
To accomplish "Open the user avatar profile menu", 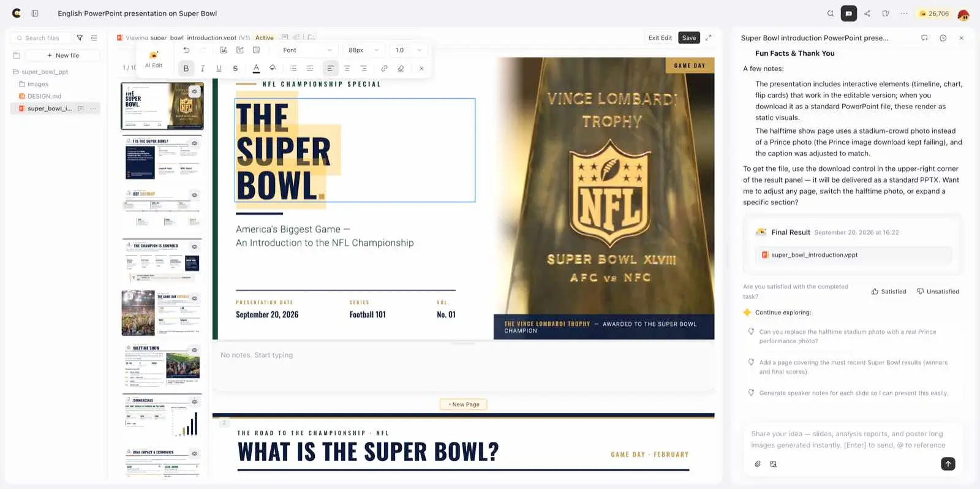I will (963, 14).
